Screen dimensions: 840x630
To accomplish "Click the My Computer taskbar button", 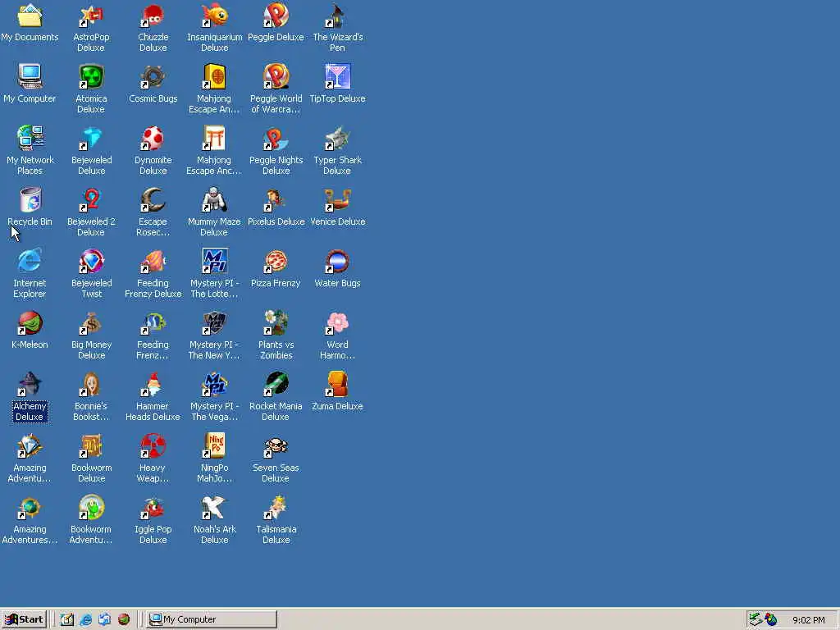I will [x=212, y=619].
